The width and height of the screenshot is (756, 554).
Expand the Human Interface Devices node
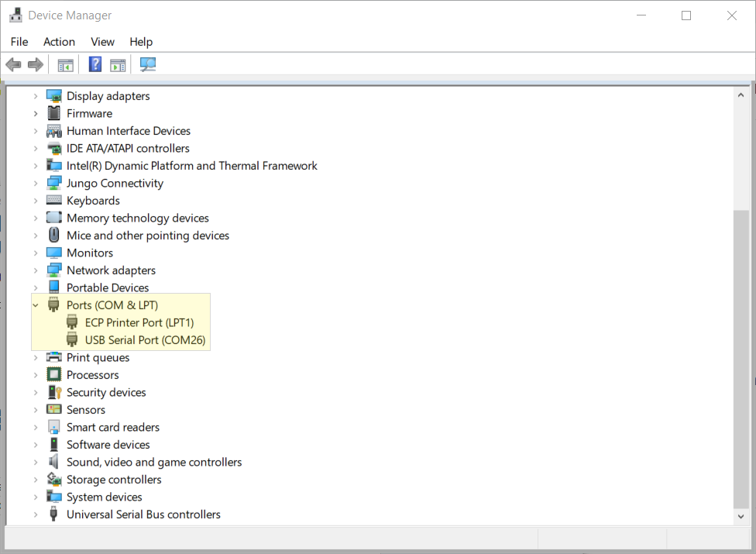click(x=36, y=131)
